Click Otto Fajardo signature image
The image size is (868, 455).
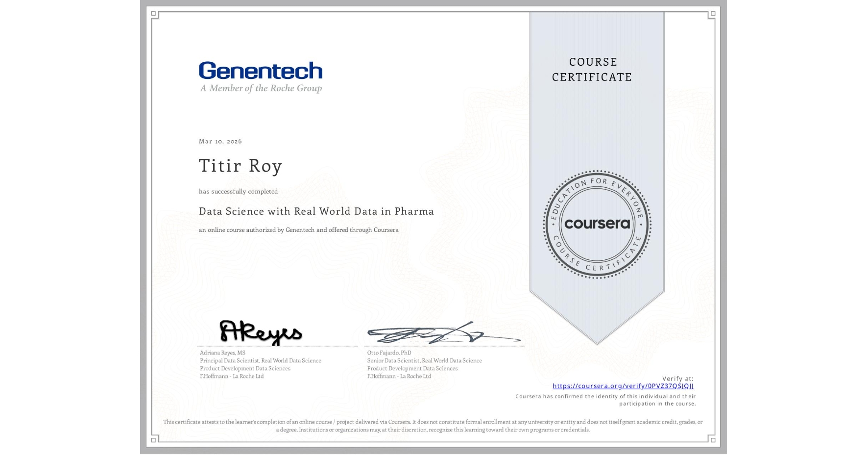pos(444,333)
